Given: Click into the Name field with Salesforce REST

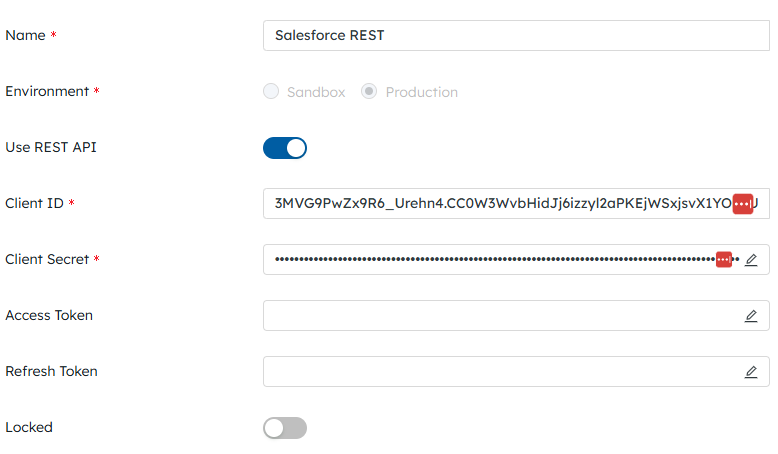Looking at the screenshot, I should pos(516,35).
